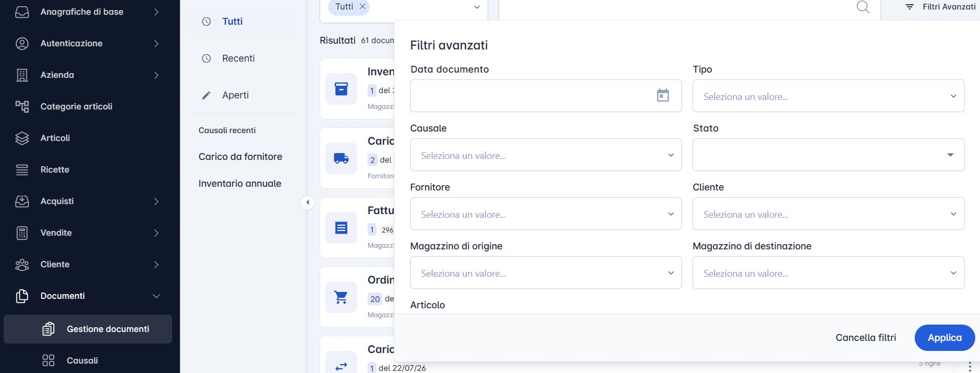Expand Vendite submenu chevron

(156, 233)
